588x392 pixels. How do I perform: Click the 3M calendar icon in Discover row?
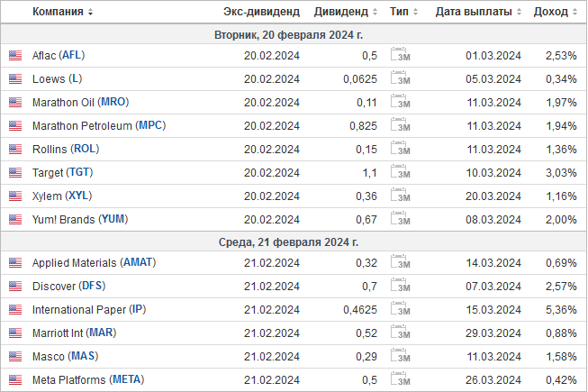point(400,285)
